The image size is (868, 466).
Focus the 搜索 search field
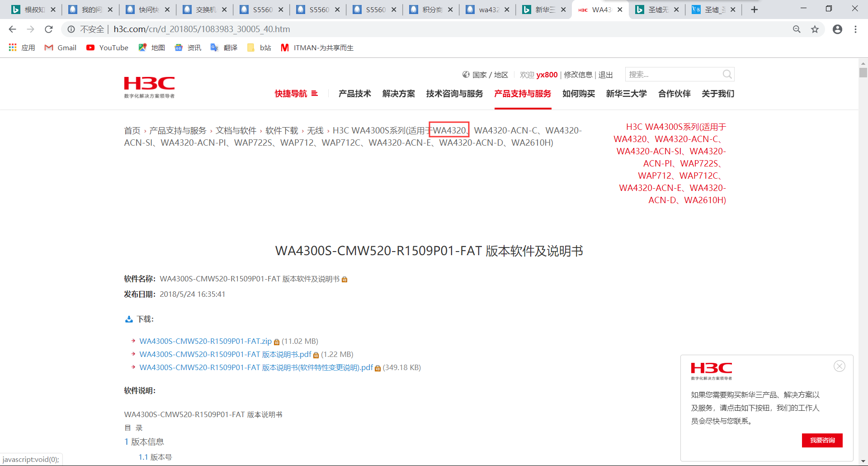[x=674, y=74]
